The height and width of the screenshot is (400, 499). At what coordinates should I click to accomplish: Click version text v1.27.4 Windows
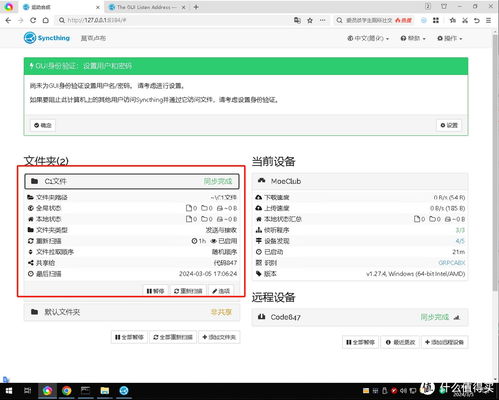tap(416, 274)
